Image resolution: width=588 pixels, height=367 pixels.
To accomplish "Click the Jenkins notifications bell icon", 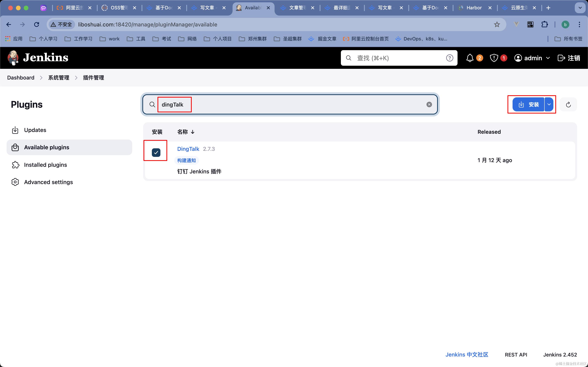I will 470,58.
